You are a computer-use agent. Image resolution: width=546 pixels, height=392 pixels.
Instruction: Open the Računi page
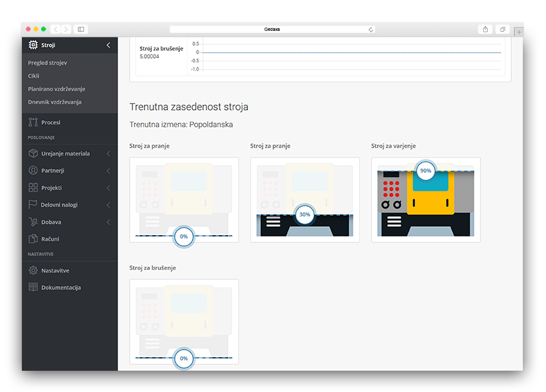pos(50,239)
